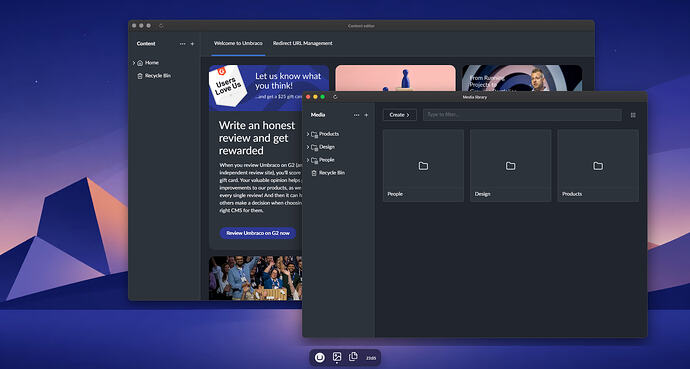
Task: Select the Home label in Content tree
Action: coord(152,63)
